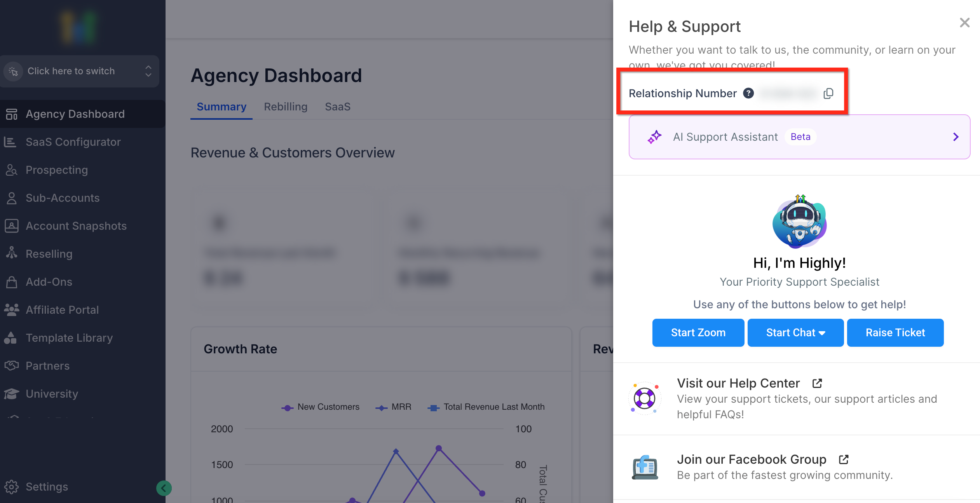Viewport: 980px width, 503px height.
Task: Open the account switcher dropdown
Action: tap(80, 71)
